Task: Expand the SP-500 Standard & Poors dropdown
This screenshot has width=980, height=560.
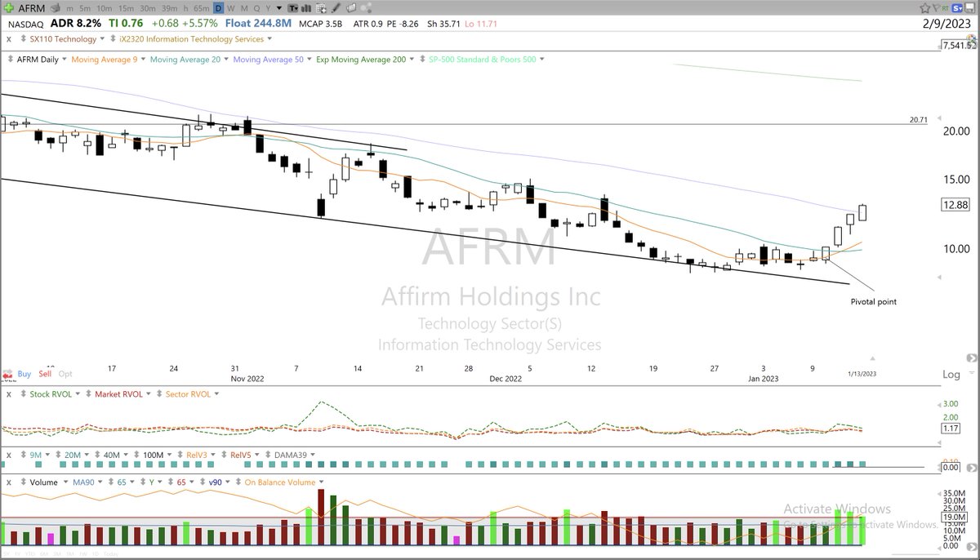Action: [541, 60]
